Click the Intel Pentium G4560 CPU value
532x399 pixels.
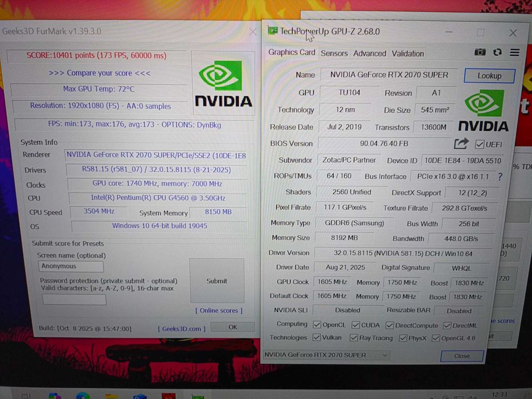point(158,198)
